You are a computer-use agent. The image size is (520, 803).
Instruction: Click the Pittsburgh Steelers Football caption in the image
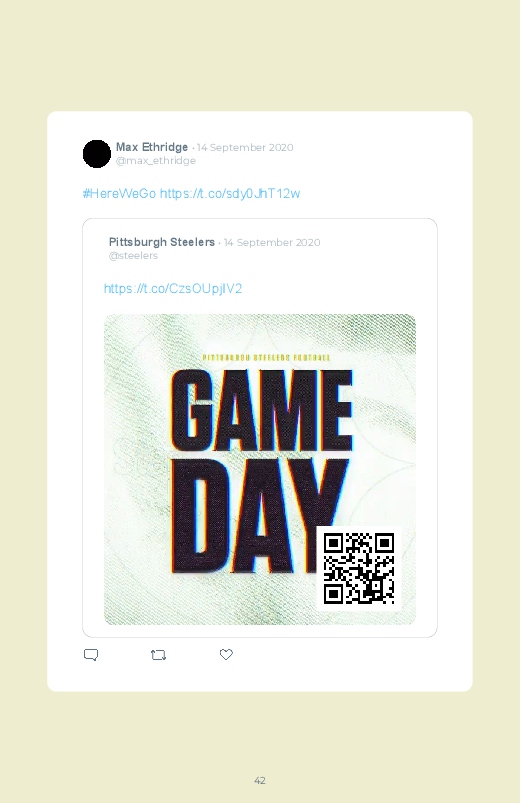(x=266, y=357)
